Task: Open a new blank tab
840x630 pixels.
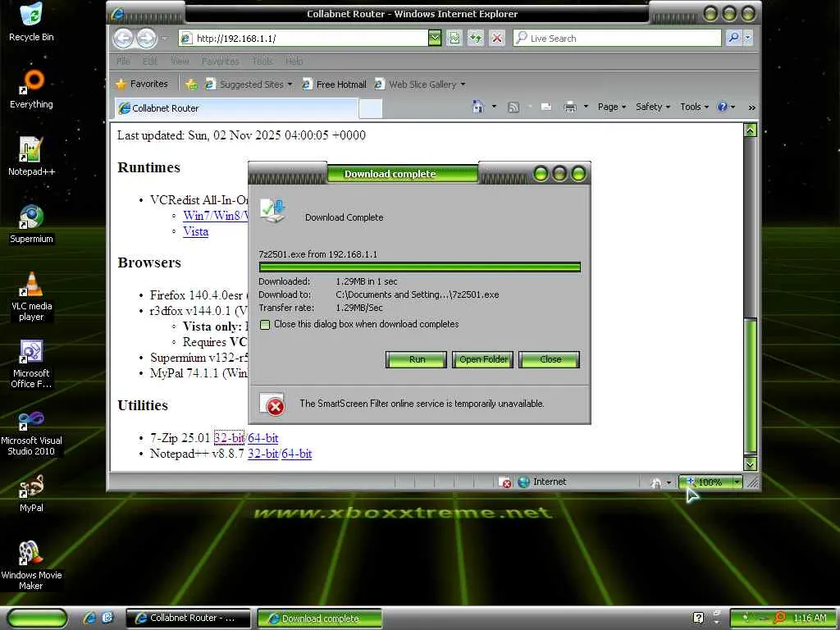Action: coord(371,108)
